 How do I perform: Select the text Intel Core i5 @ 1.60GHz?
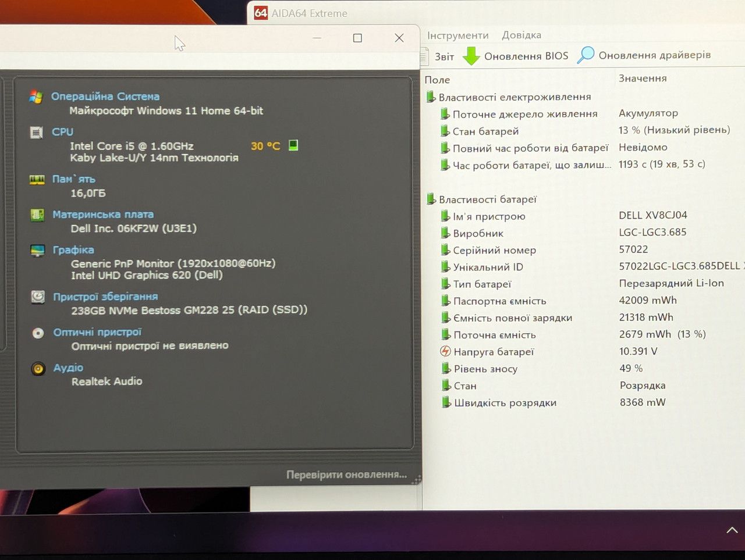[132, 146]
